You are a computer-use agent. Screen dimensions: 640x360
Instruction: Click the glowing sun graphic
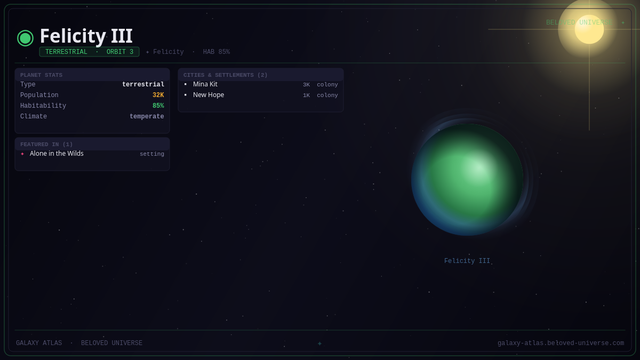pyautogui.click(x=589, y=29)
